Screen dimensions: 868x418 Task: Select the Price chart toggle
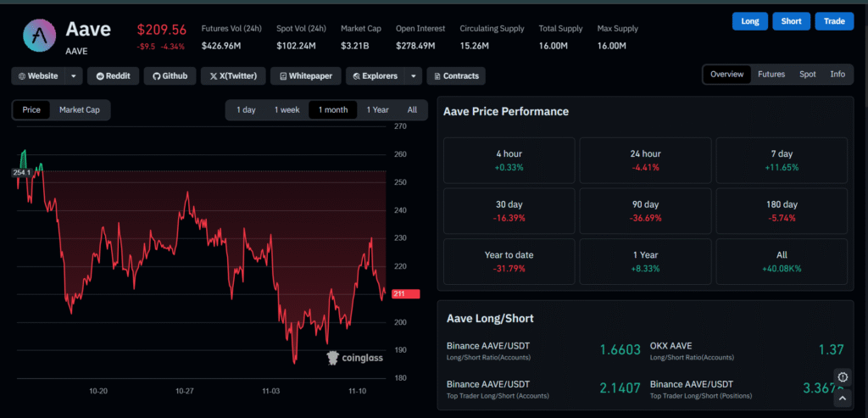31,109
